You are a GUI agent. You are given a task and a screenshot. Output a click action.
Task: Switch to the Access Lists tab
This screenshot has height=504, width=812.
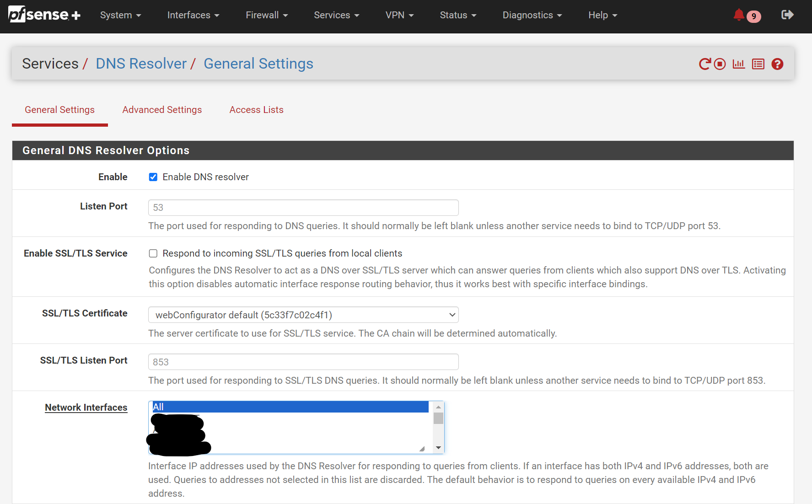(x=256, y=110)
